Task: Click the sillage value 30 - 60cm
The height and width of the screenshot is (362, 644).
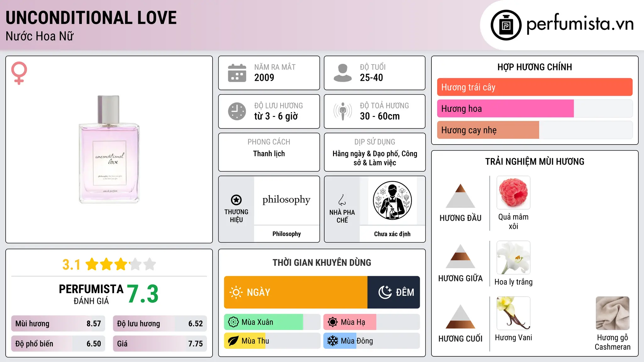Action: point(380,116)
